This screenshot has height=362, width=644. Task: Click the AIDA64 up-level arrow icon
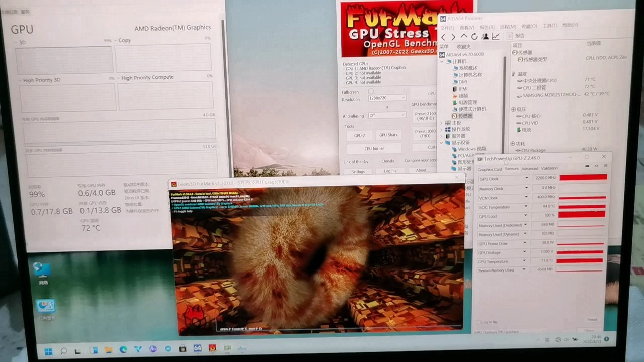coord(464,36)
